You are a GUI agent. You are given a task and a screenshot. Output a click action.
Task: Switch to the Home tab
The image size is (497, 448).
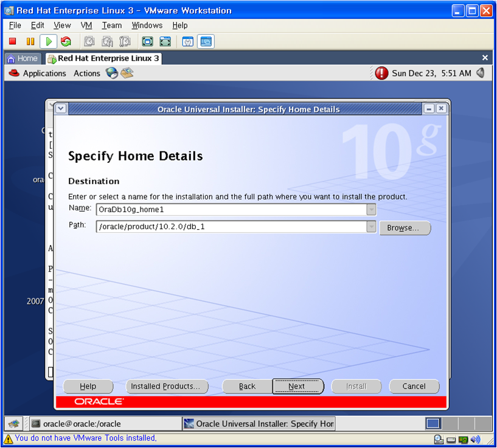[x=23, y=58]
